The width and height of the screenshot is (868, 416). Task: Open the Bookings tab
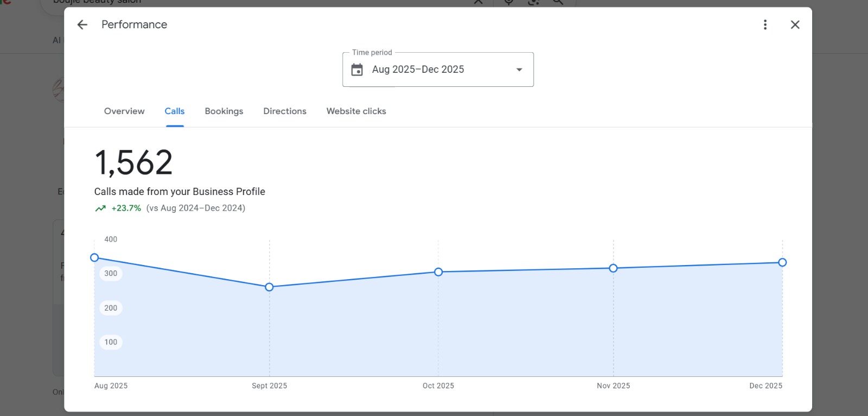(224, 111)
